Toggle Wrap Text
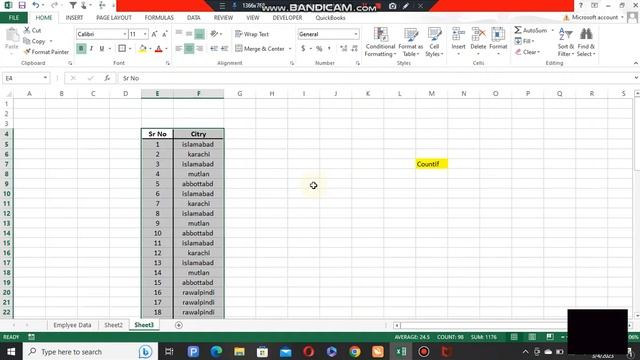The height and width of the screenshot is (360, 640). pyautogui.click(x=252, y=34)
